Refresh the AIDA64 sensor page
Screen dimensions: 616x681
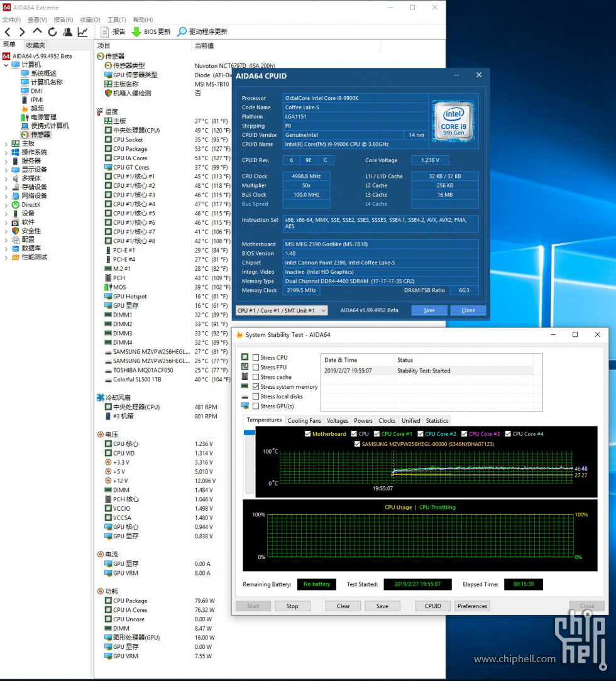pos(53,31)
